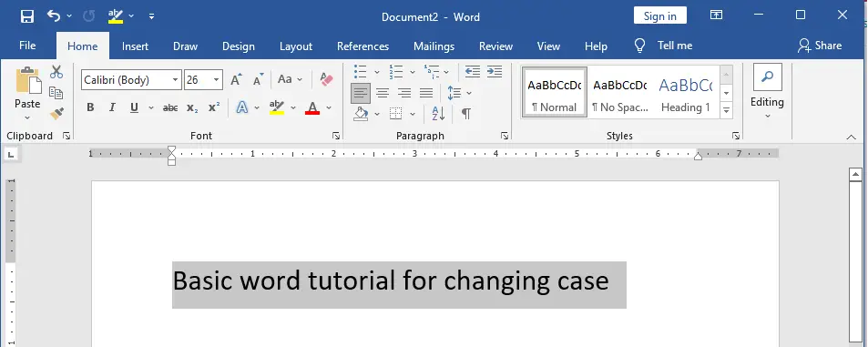The width and height of the screenshot is (868, 347).
Task: Open underline style dropdown arrow
Action: coord(150,107)
